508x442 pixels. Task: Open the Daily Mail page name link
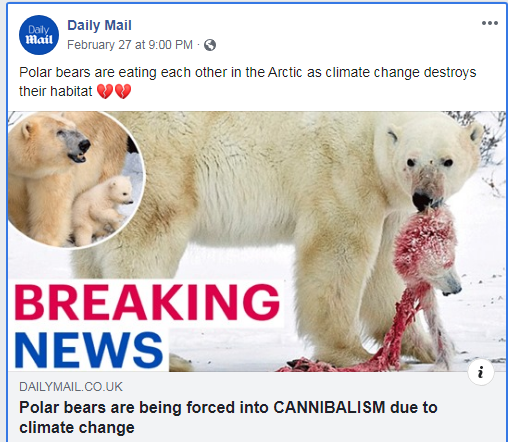[99, 25]
